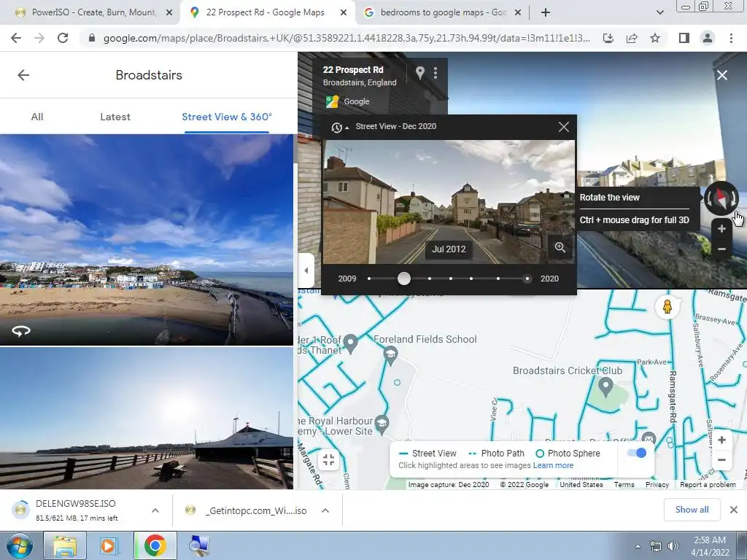
Task: Show all downloads
Action: coord(692,510)
